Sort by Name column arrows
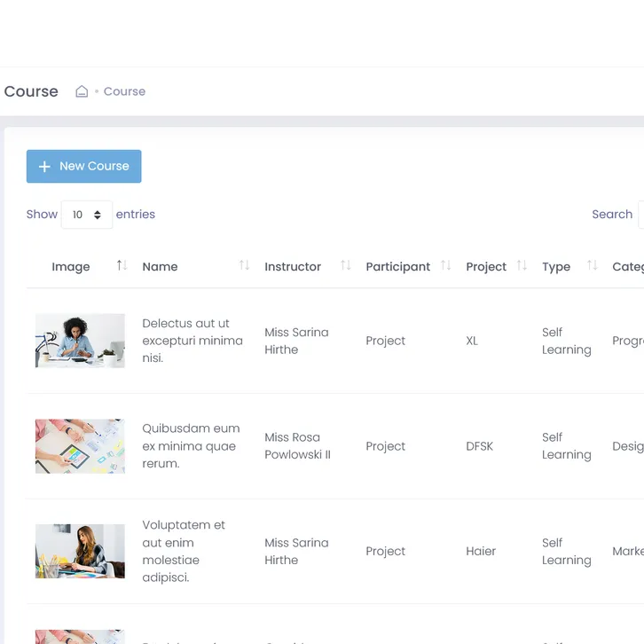 click(244, 266)
